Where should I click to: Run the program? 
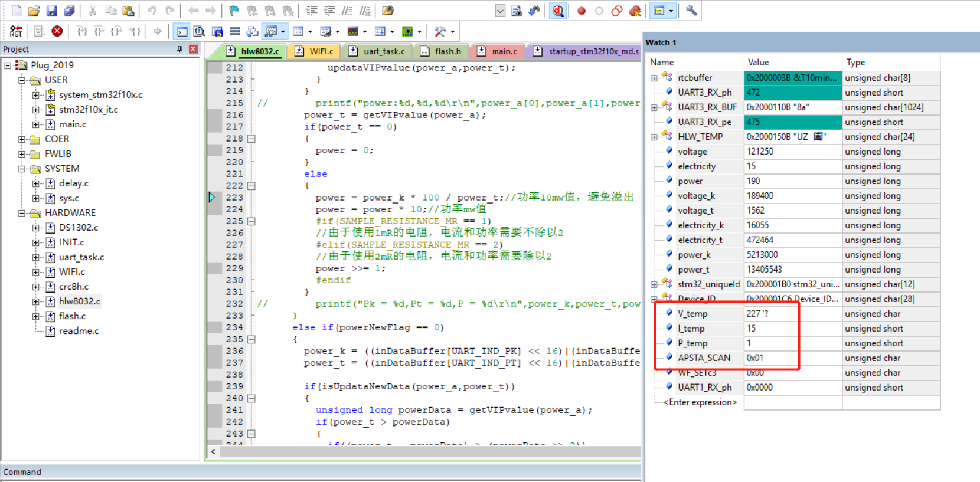(40, 31)
